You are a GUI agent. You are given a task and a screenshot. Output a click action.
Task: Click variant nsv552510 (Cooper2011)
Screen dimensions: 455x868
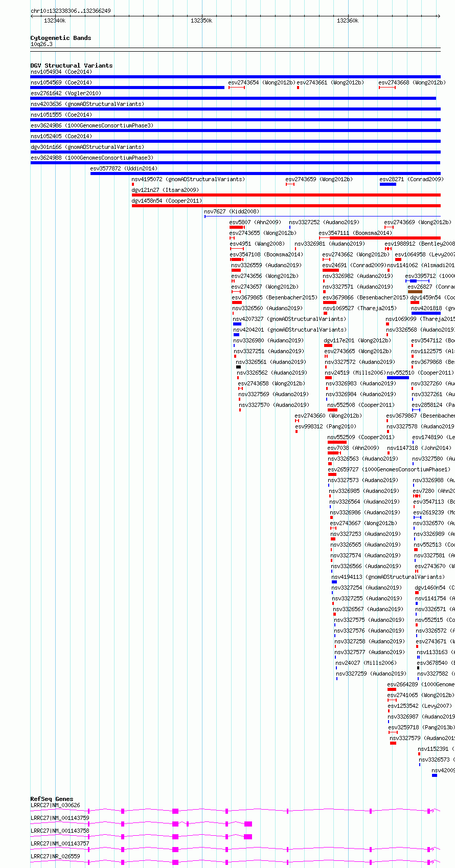pyautogui.click(x=420, y=373)
